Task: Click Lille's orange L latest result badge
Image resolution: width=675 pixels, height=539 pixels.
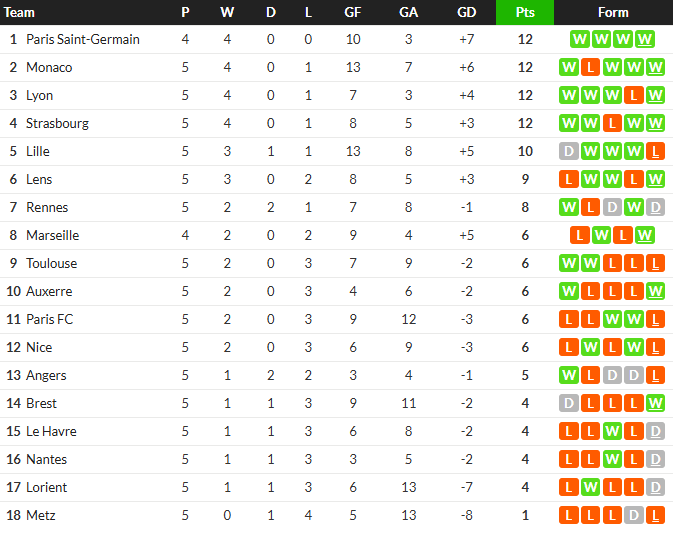Action: [655, 152]
